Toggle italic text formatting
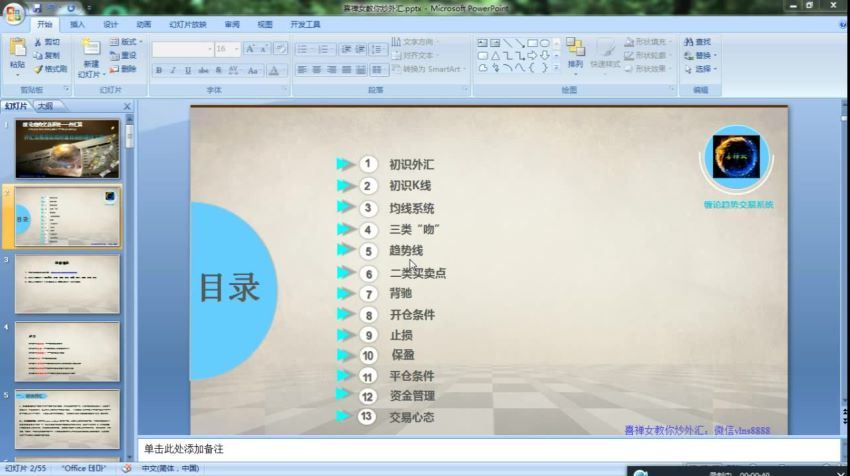Screen dimensions: 850x476 point(173,70)
